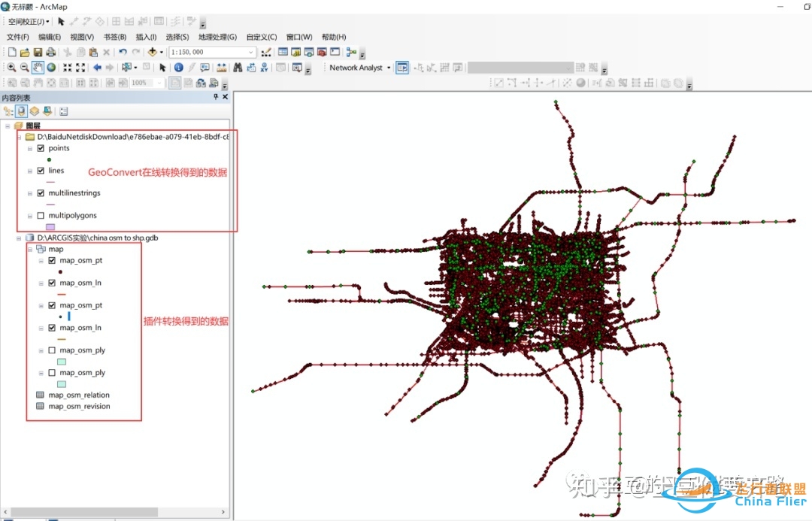Toggle multilinestrings layer visibility
This screenshot has width=812, height=521.
pyautogui.click(x=41, y=192)
